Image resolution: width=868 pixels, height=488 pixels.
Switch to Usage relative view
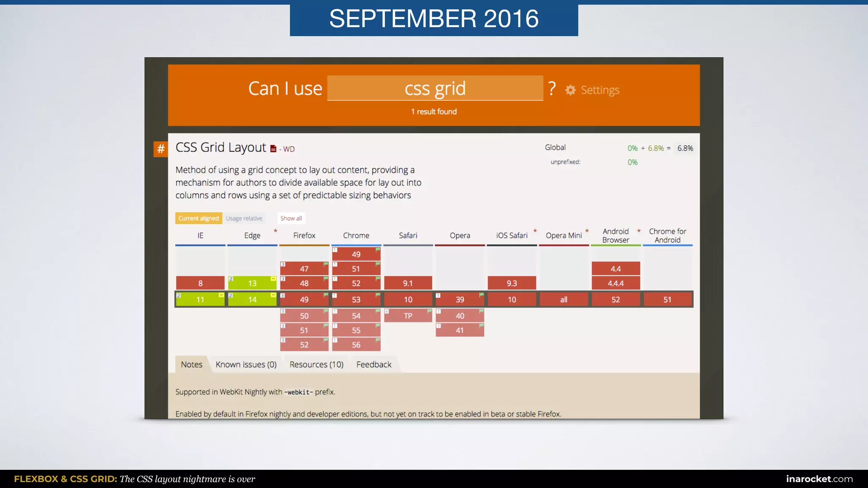244,218
